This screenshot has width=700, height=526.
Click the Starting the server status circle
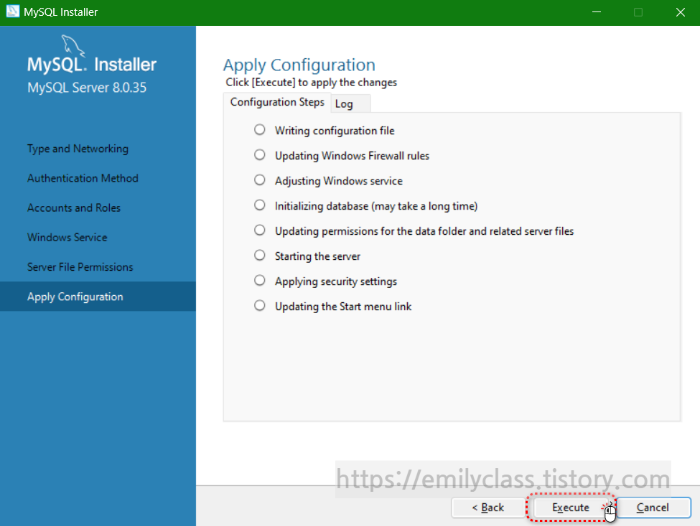(259, 255)
